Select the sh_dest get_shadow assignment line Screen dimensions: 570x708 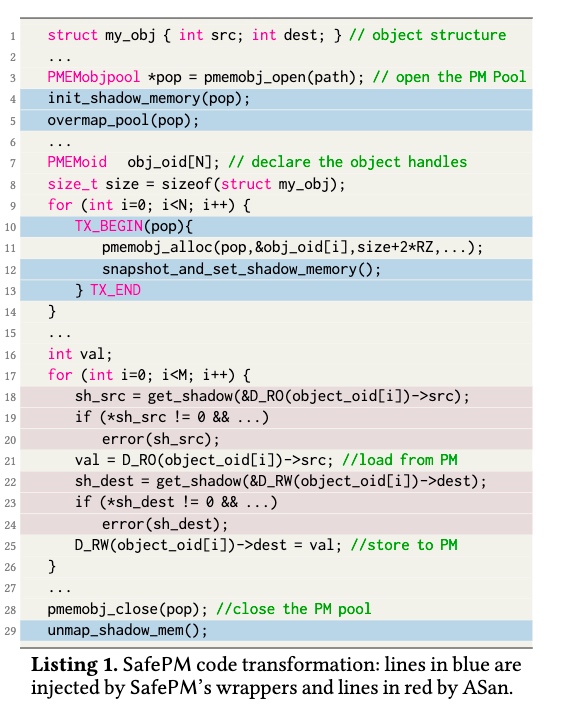click(276, 481)
